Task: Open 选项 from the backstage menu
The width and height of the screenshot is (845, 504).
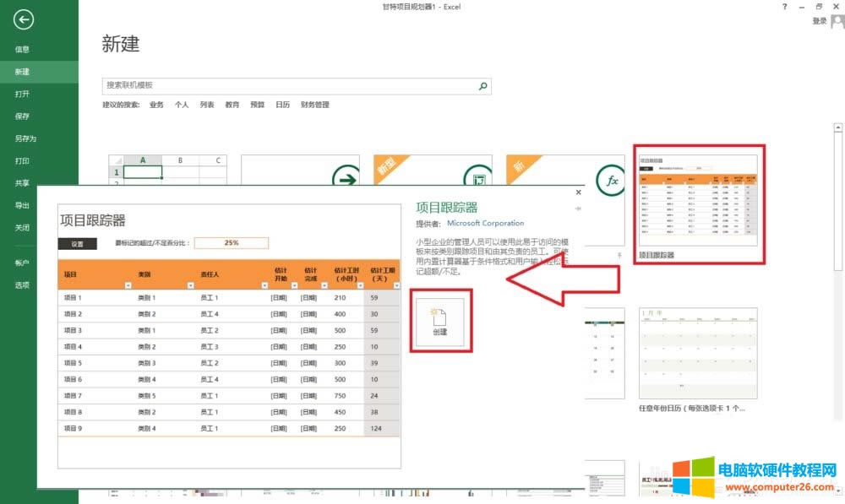Action: 22,285
